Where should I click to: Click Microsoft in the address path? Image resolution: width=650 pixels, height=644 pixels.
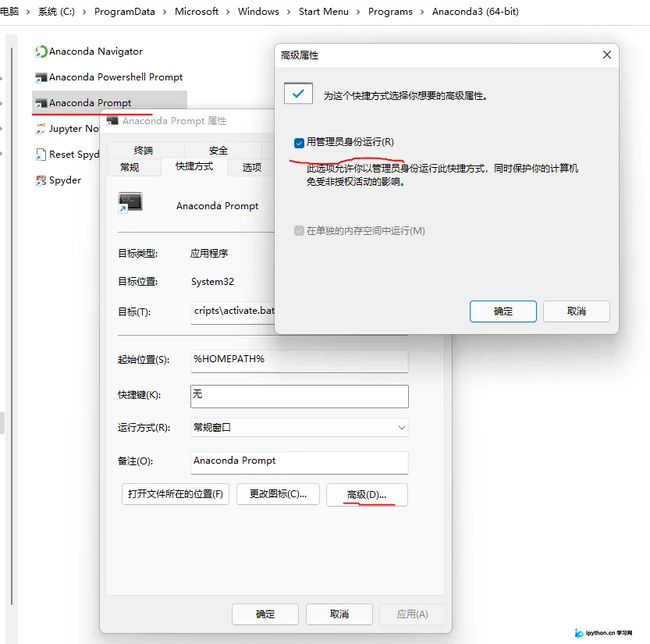197,12
